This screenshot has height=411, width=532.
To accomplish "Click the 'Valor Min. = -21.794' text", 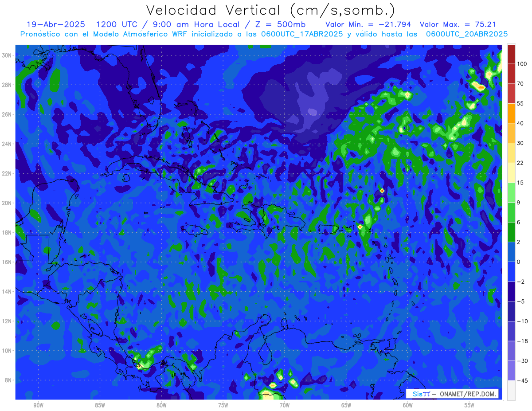I will [x=368, y=24].
